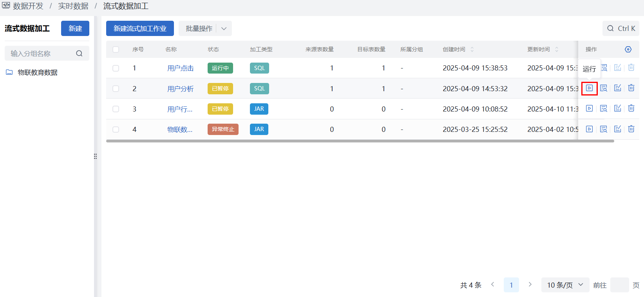View details icon for 用户分析 row

604,88
